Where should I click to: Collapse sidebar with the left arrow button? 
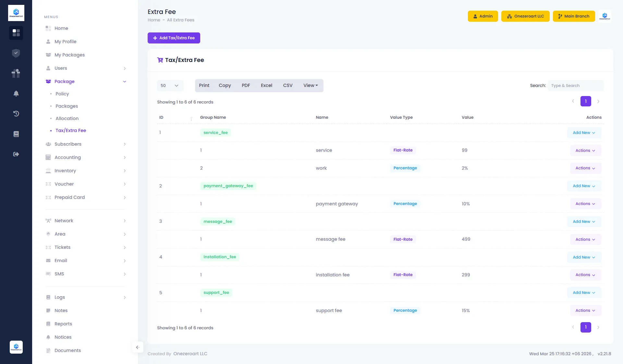[138, 347]
